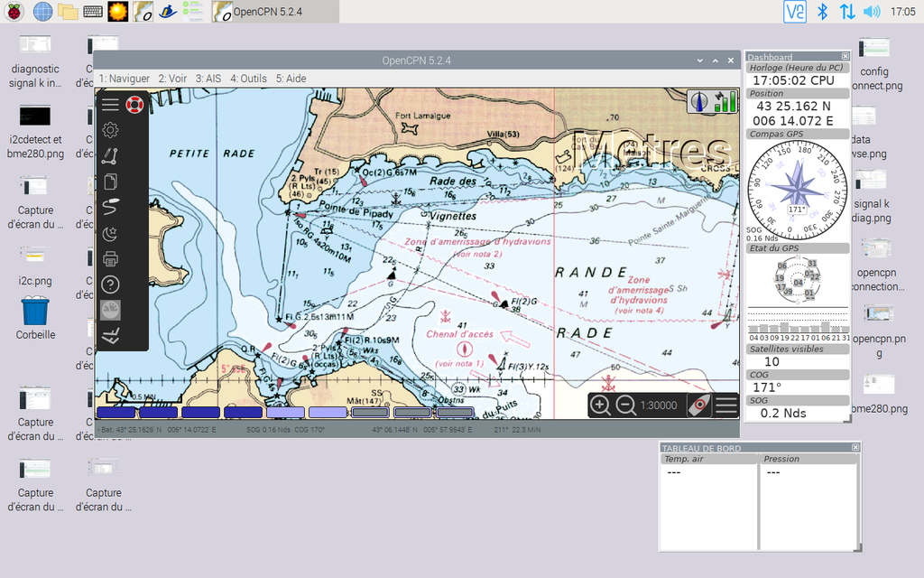Open the 1: Naviguer menu
The width and height of the screenshot is (924, 578).
(125, 79)
